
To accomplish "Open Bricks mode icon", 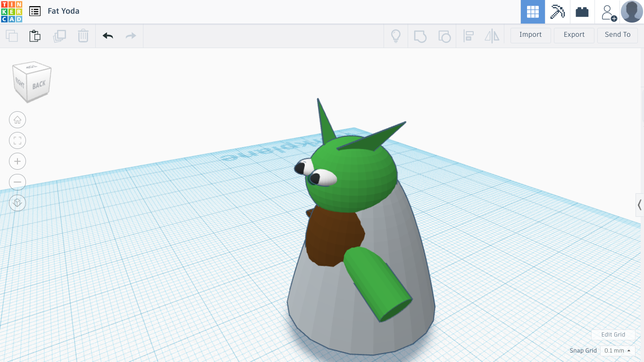I will (x=582, y=12).
